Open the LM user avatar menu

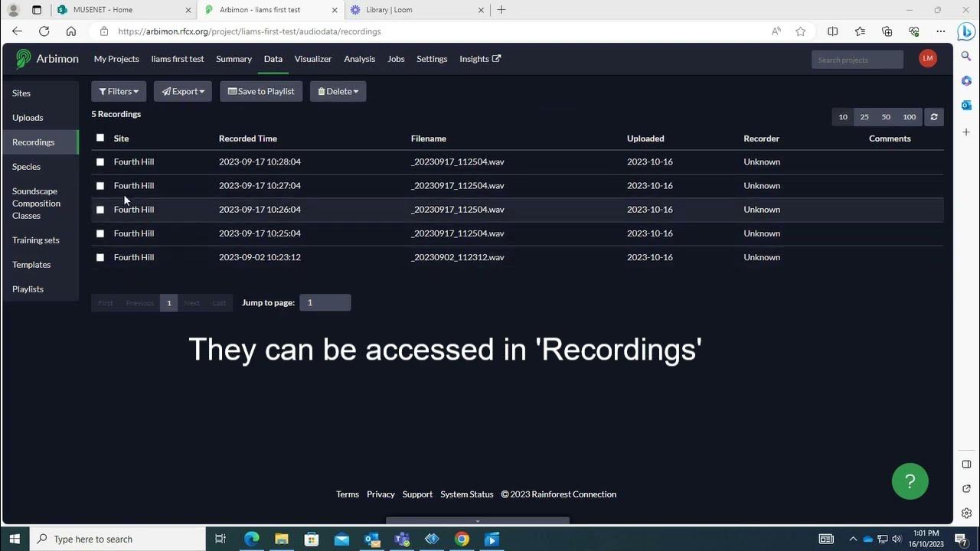pos(928,59)
